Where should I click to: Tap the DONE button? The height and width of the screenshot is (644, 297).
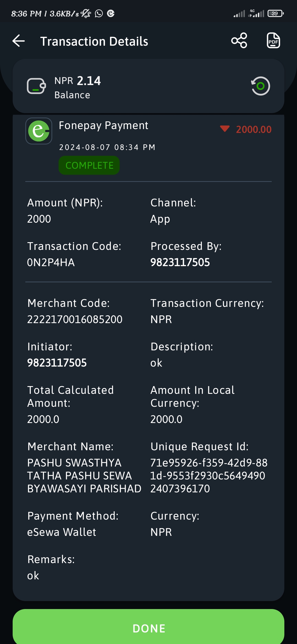[x=148, y=628]
